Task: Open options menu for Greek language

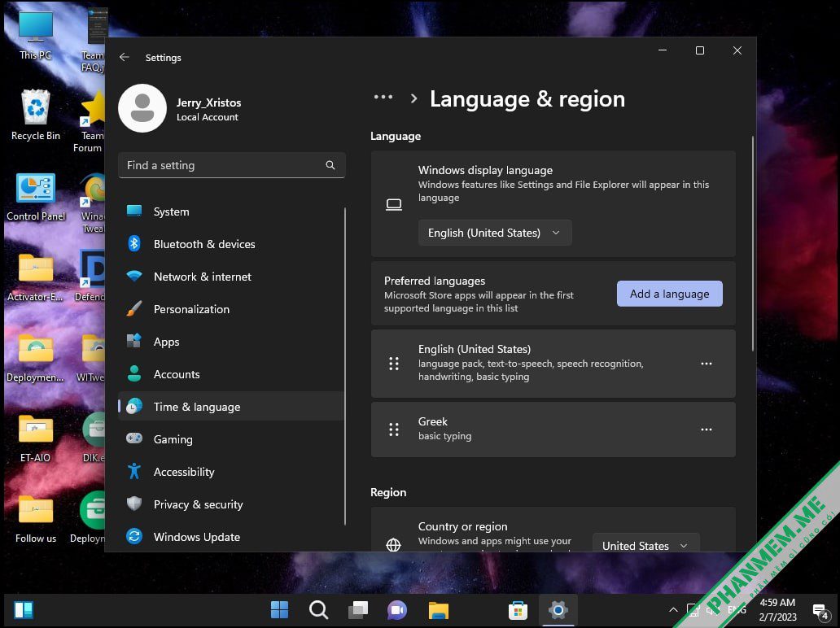Action: tap(707, 430)
